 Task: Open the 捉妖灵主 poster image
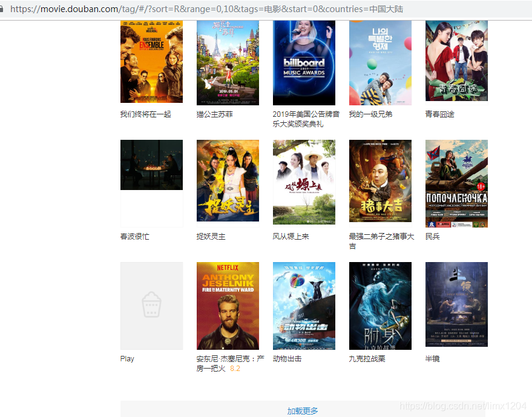[x=228, y=180]
